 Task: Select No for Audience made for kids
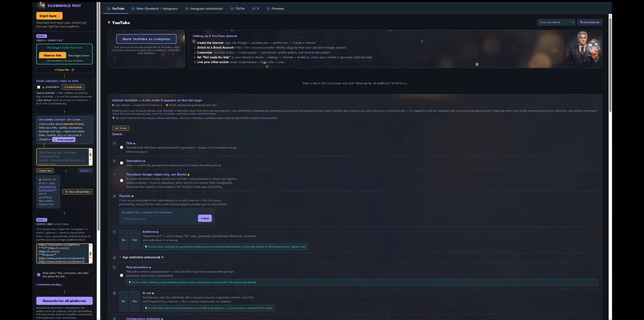pos(124,240)
